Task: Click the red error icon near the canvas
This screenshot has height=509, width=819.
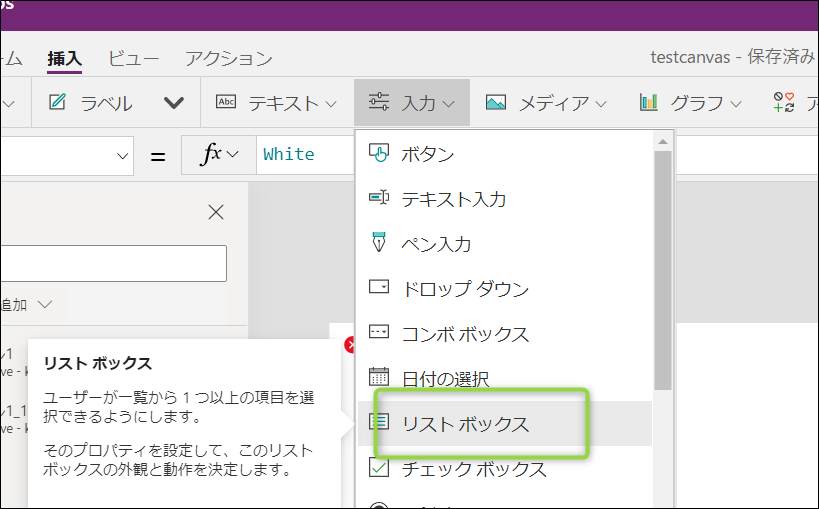Action: [x=349, y=345]
